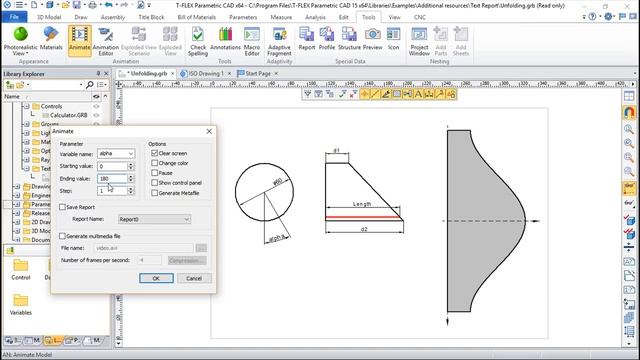Open the Photorealistic View dropdown arrow
This screenshot has height=360, width=640.
coord(27,53)
